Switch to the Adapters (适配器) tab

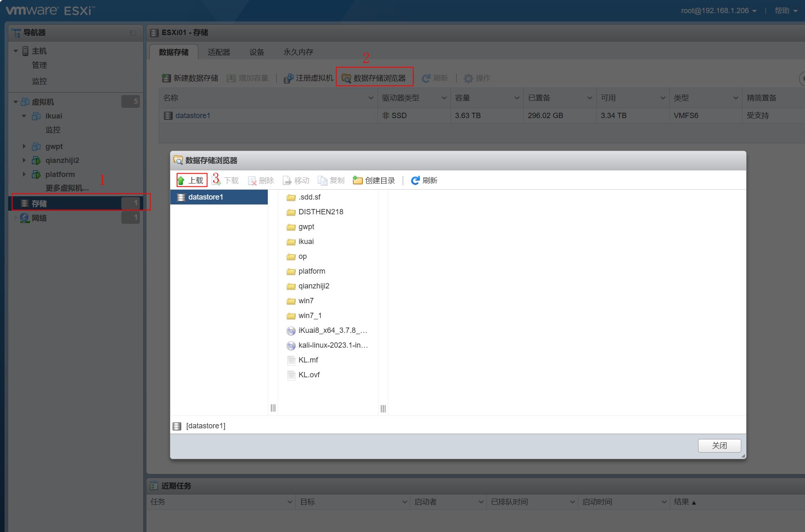(x=219, y=52)
